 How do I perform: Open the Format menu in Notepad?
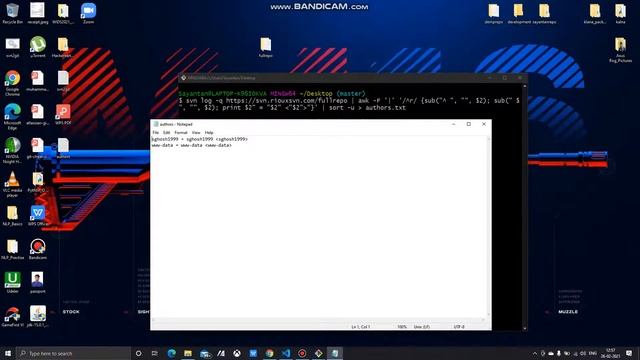tap(181, 133)
